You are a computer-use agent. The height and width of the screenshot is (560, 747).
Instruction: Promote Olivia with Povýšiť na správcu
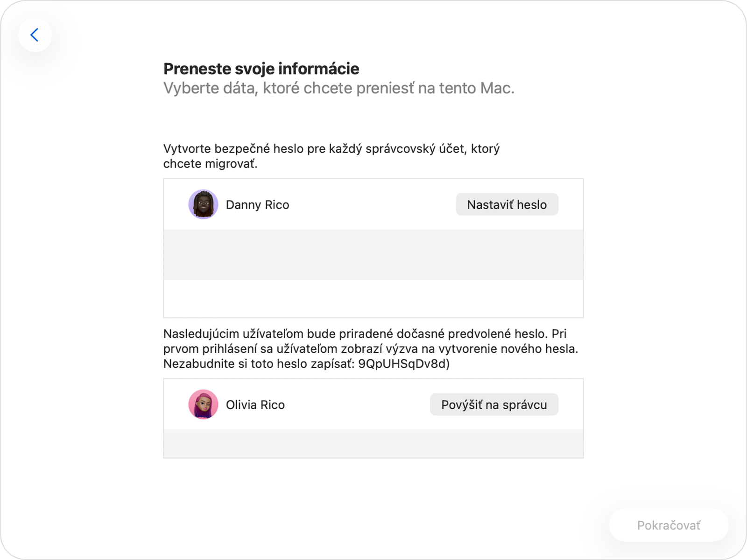click(x=494, y=405)
